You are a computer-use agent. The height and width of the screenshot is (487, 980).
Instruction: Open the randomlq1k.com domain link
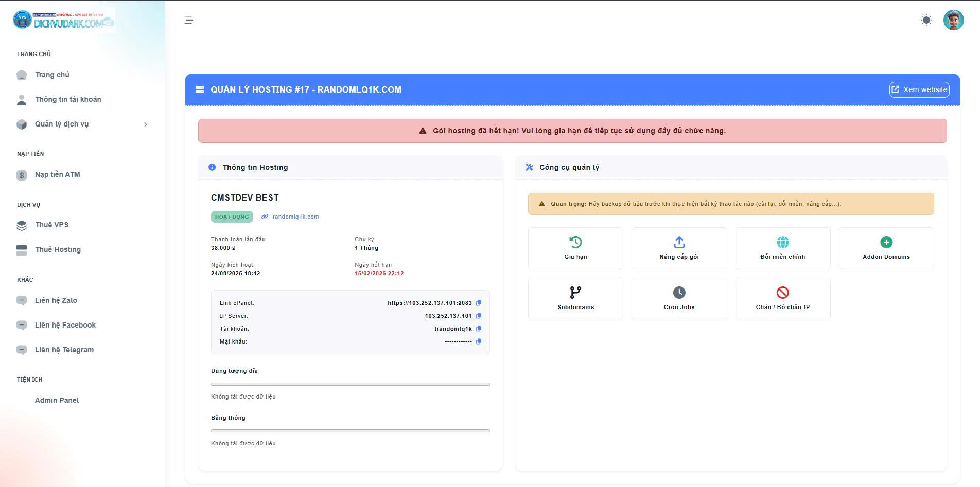click(295, 217)
